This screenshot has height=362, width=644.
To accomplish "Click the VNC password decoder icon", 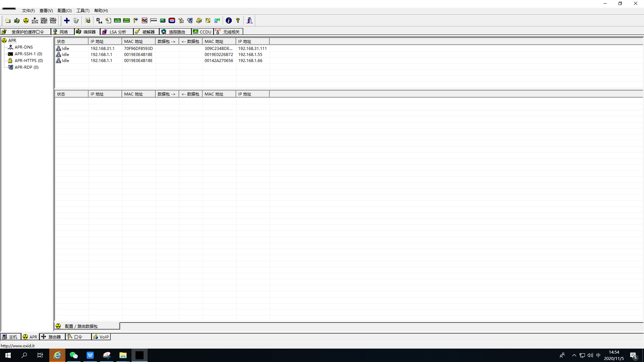I will point(145,20).
